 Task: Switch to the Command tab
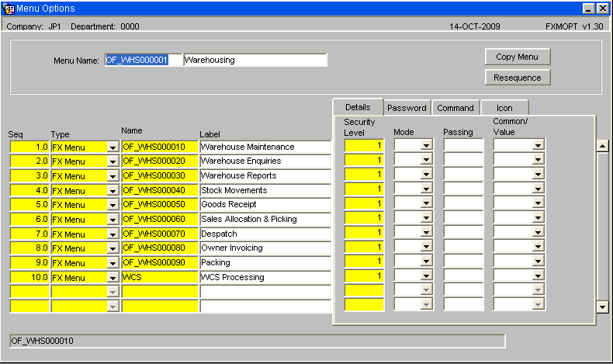point(455,108)
